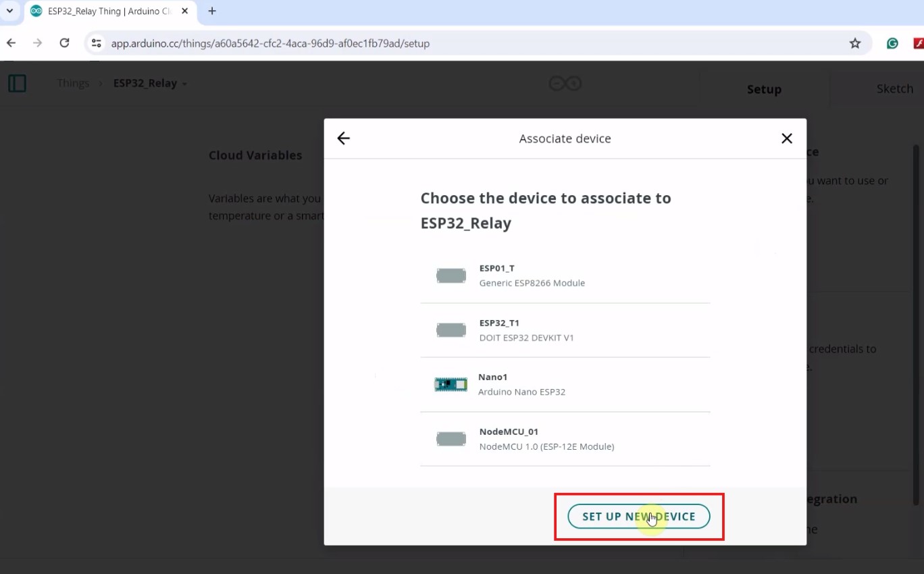The image size is (924, 574).
Task: Pick the NodeMCU_01 device entry
Action: 565,439
